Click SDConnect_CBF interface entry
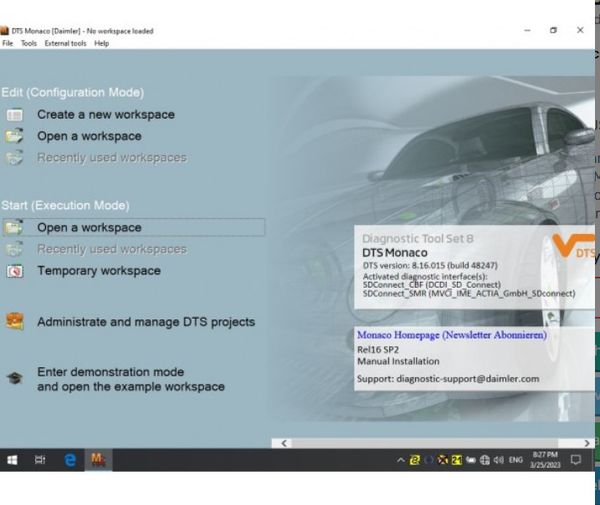 click(432, 285)
